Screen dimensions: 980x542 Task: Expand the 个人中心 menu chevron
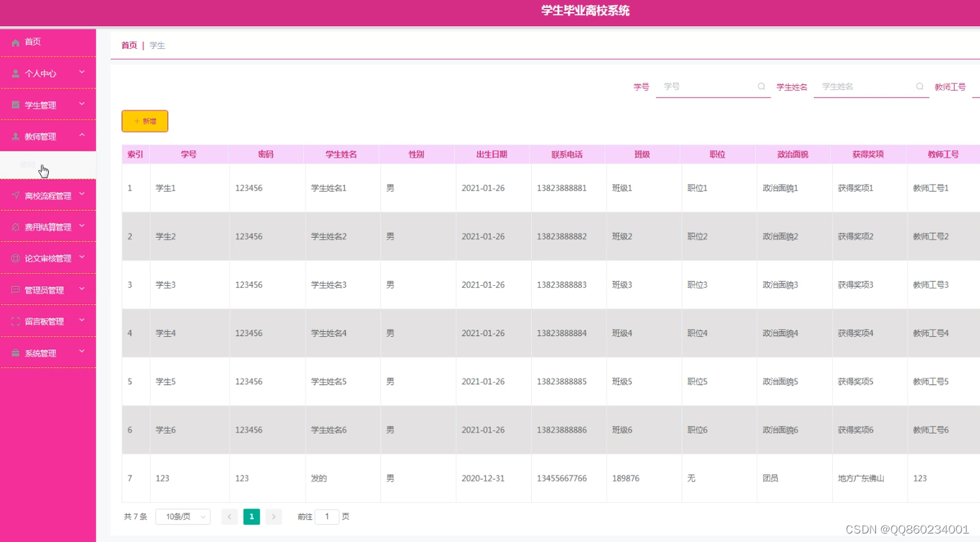82,72
